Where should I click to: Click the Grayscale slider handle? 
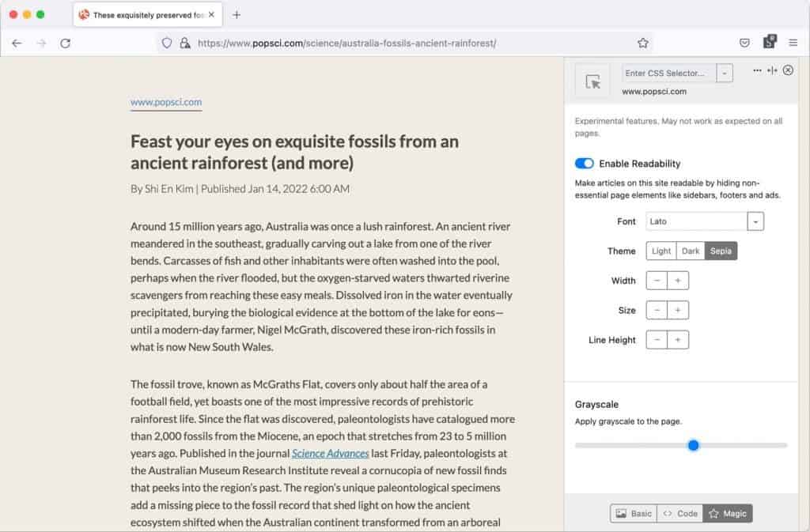click(x=694, y=446)
